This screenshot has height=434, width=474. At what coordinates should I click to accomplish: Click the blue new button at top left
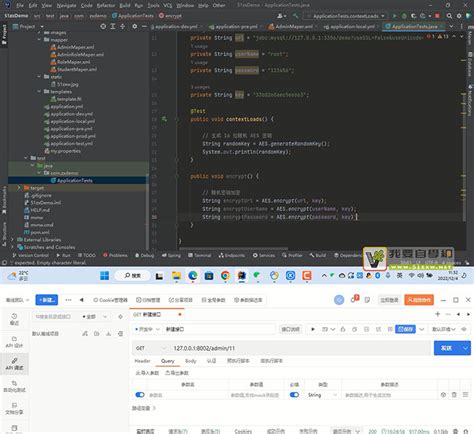[x=47, y=300]
